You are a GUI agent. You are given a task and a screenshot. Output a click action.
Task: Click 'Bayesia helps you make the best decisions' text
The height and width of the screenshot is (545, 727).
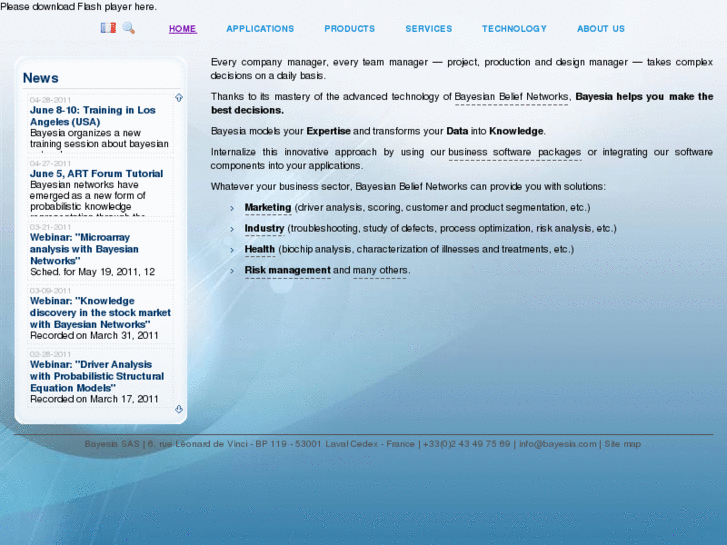click(462, 103)
